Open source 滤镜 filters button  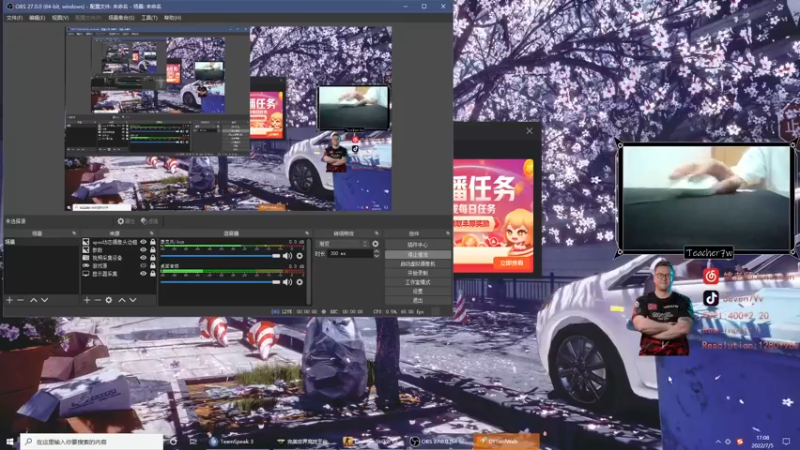[x=149, y=221]
